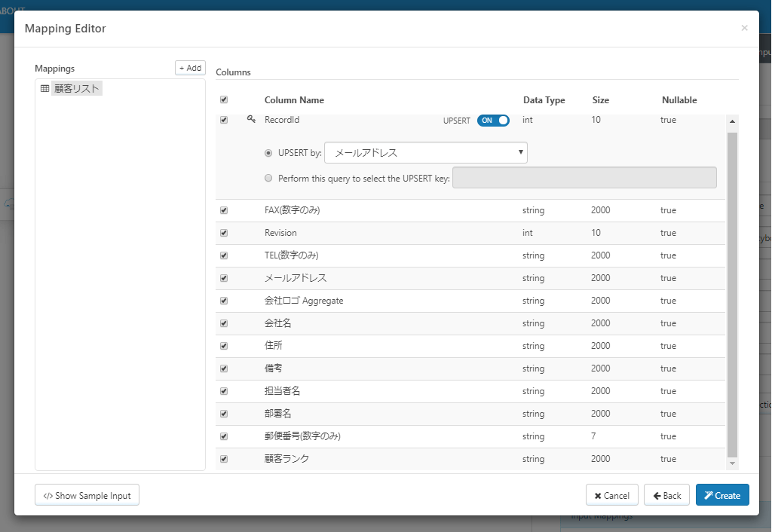The image size is (772, 532).
Task: Click the Size column header
Action: (601, 100)
